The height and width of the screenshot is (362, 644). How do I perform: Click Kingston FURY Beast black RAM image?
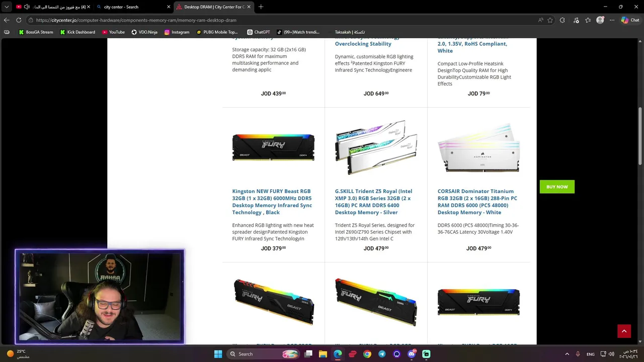(273, 147)
